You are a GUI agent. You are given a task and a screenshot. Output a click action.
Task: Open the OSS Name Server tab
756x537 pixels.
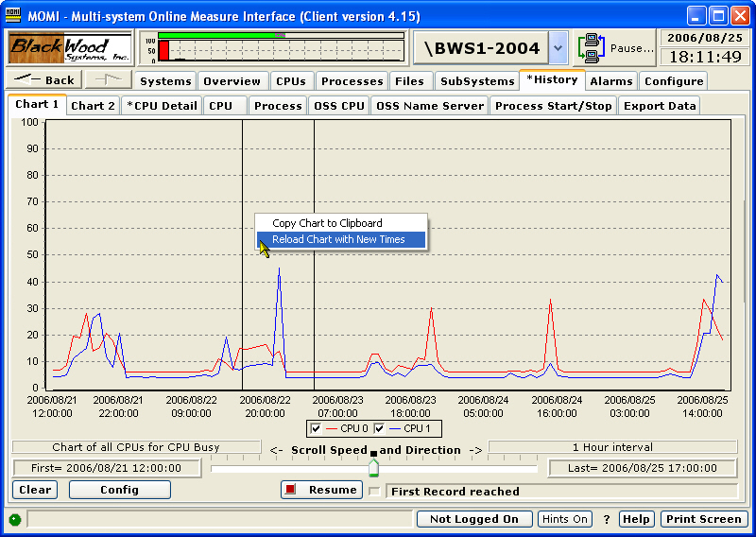pyautogui.click(x=430, y=106)
